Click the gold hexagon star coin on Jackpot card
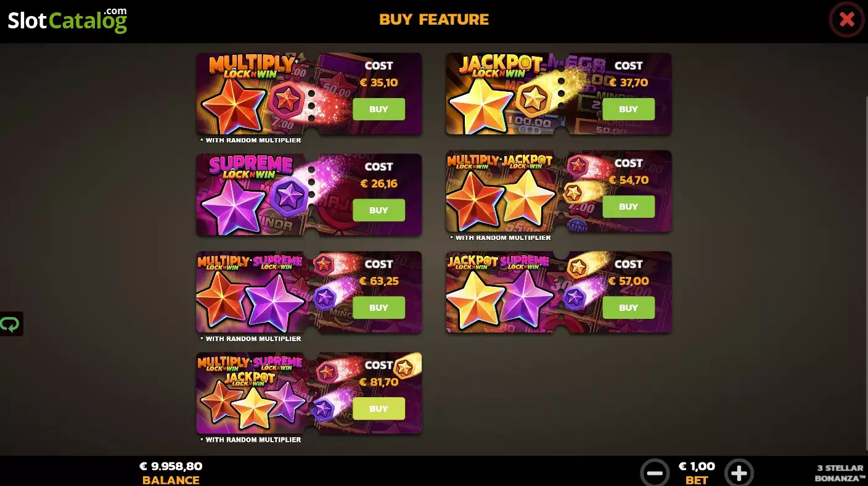The image size is (868, 486). pos(534,98)
